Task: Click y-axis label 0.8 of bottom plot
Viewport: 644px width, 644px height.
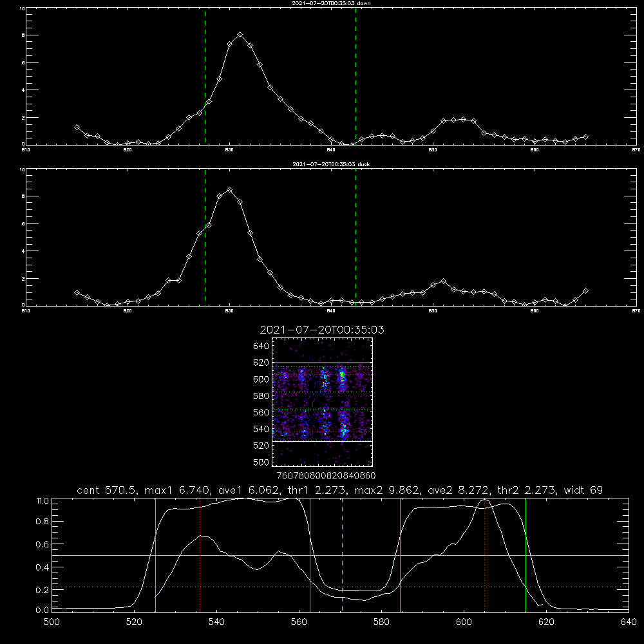Action: pos(43,522)
